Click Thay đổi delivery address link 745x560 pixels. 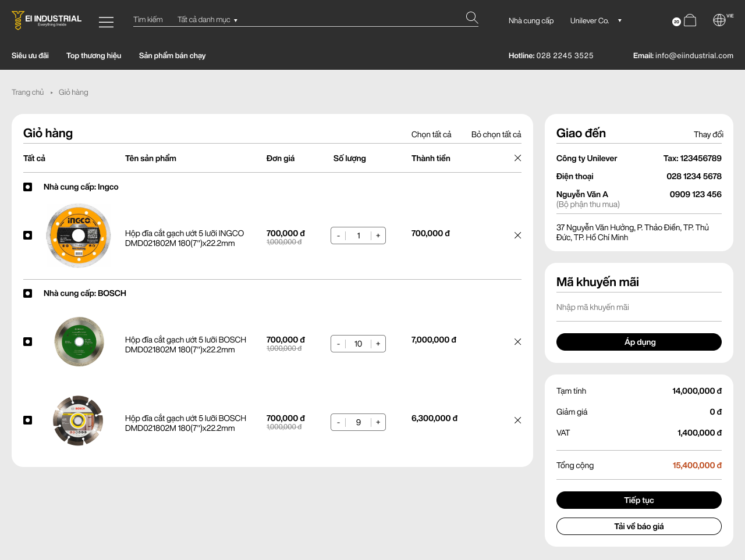pyautogui.click(x=708, y=134)
